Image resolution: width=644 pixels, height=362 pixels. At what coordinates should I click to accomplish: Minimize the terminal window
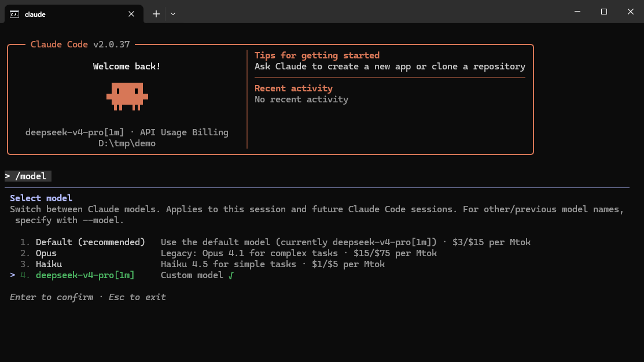click(x=577, y=12)
